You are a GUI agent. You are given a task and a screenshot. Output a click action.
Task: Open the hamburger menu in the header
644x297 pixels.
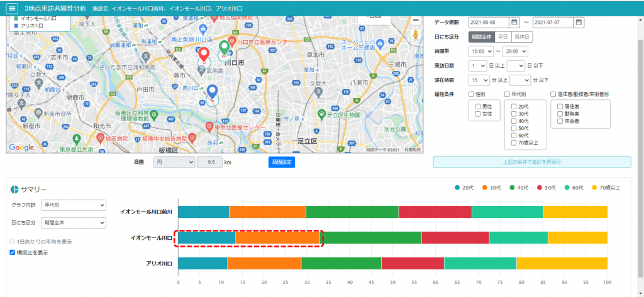pyautogui.click(x=11, y=9)
